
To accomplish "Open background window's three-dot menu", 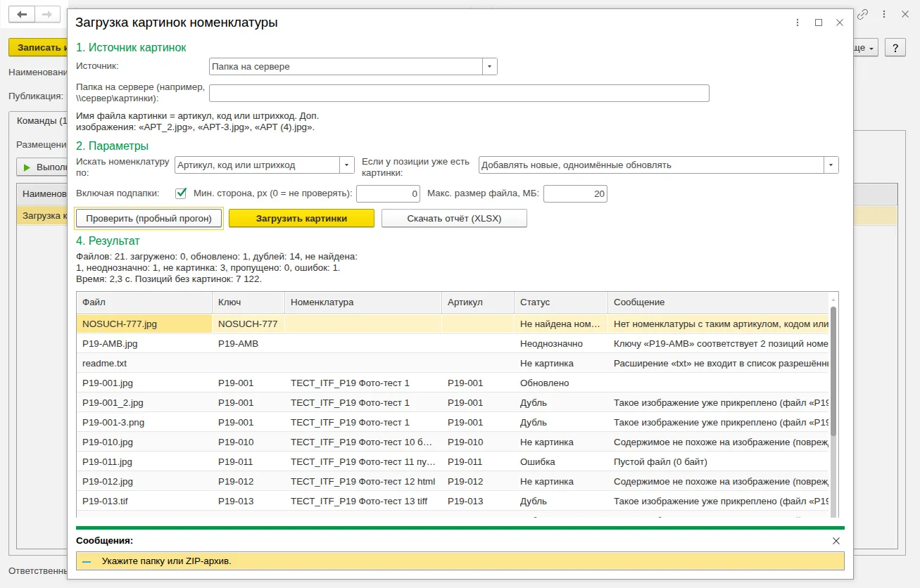I will point(884,14).
